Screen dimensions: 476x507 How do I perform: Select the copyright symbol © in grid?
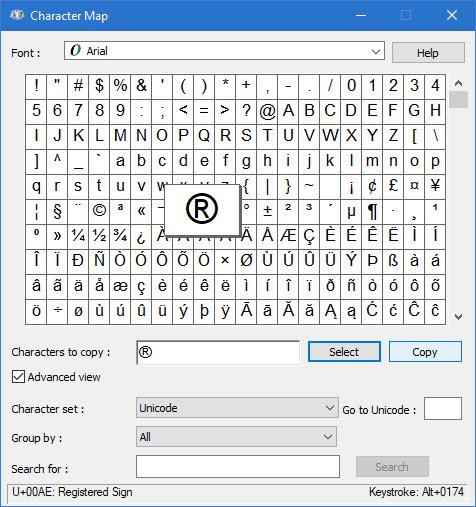99,211
